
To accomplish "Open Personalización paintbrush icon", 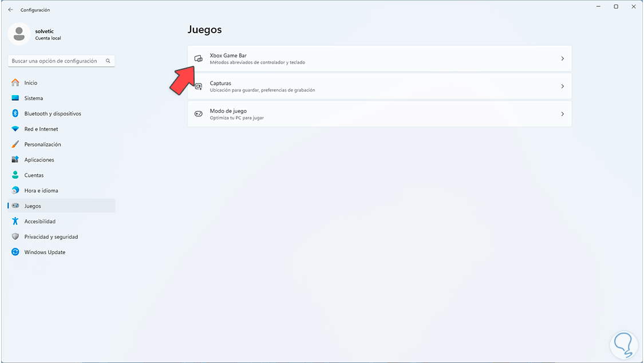I will click(x=15, y=145).
